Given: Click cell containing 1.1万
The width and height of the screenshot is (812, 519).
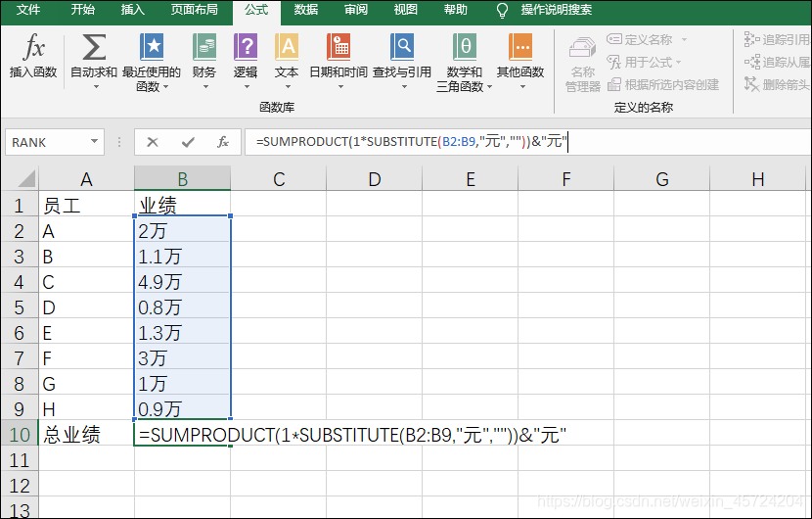Looking at the screenshot, I should tap(182, 257).
